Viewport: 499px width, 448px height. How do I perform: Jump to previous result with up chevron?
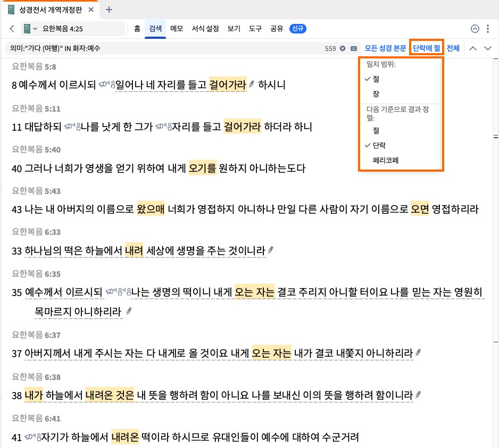point(473,48)
